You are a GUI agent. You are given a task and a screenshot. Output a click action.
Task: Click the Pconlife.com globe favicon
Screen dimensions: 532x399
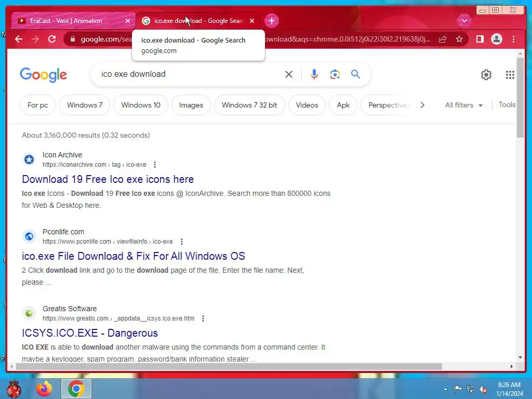coord(29,236)
